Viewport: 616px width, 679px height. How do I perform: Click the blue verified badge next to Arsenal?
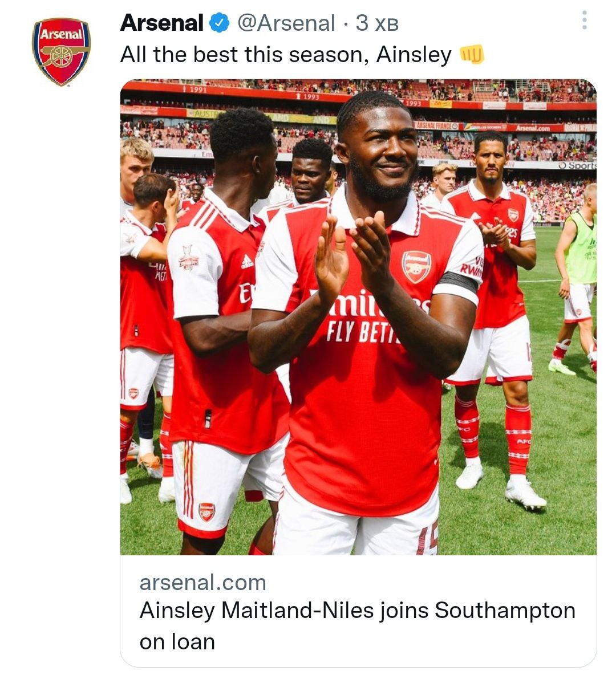[220, 23]
